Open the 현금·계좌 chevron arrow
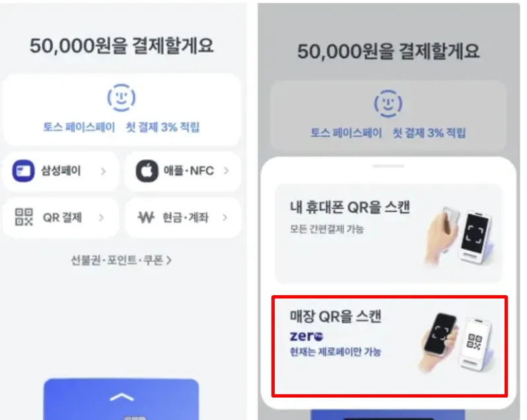 [225, 217]
